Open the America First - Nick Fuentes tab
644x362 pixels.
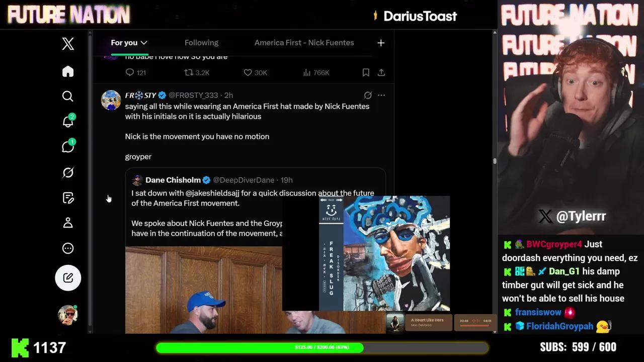[304, 43]
